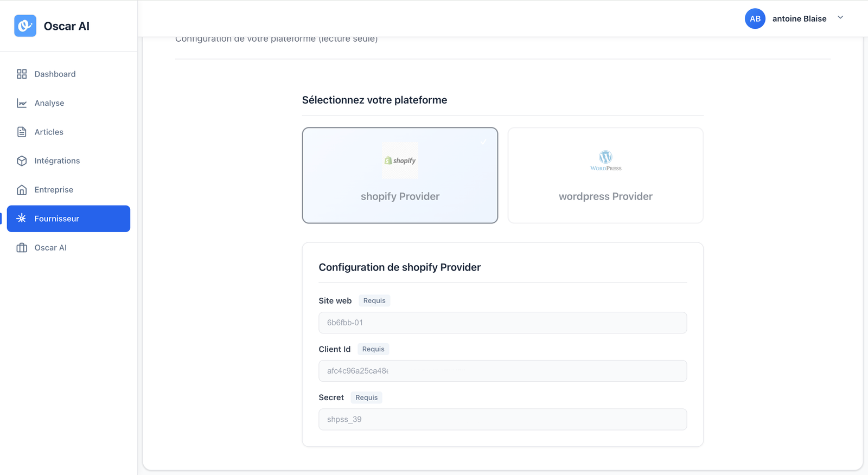Click into the Client Id field
Viewport: 868px width, 475px height.
pyautogui.click(x=502, y=371)
